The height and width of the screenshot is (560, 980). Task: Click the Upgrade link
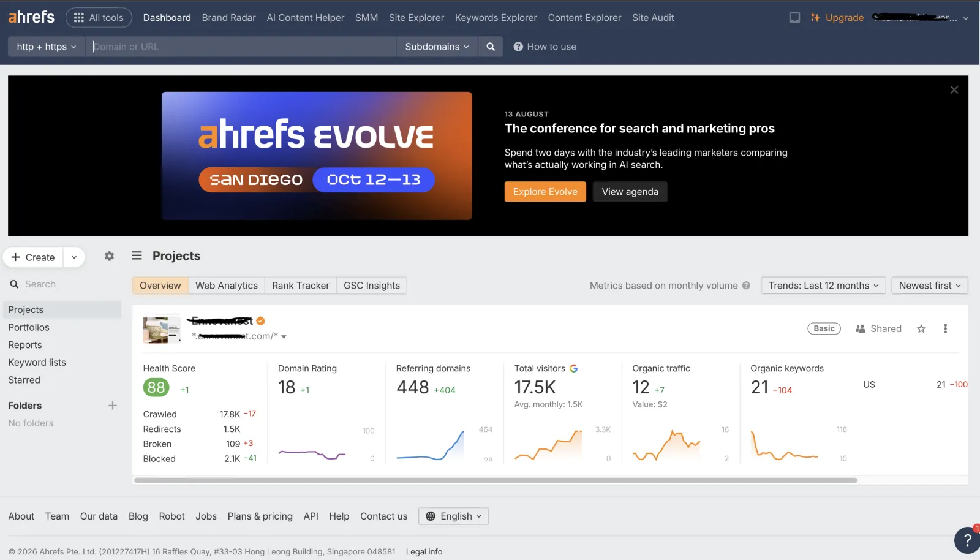[x=837, y=18]
